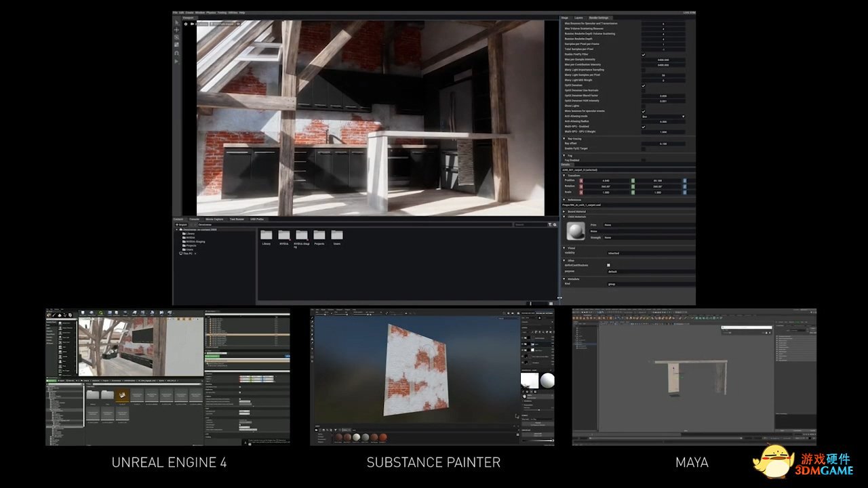
Task: Open the Physics menu in Omniverse
Action: tap(210, 12)
